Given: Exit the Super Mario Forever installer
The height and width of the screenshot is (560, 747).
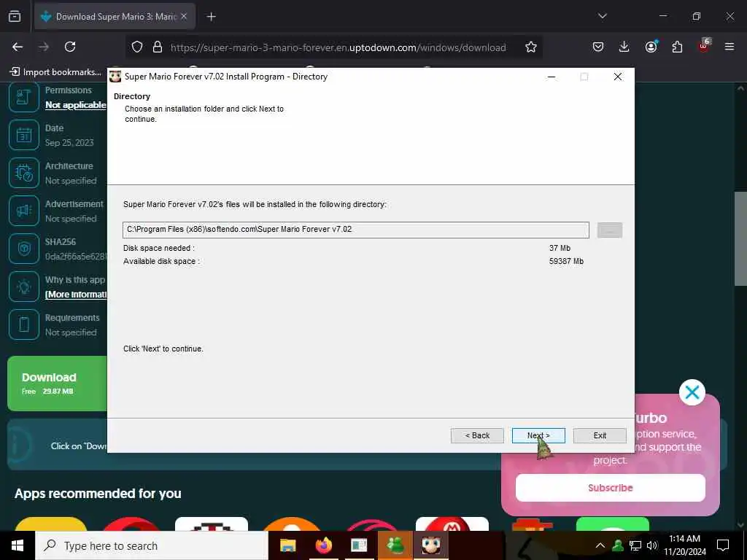Looking at the screenshot, I should click(600, 435).
